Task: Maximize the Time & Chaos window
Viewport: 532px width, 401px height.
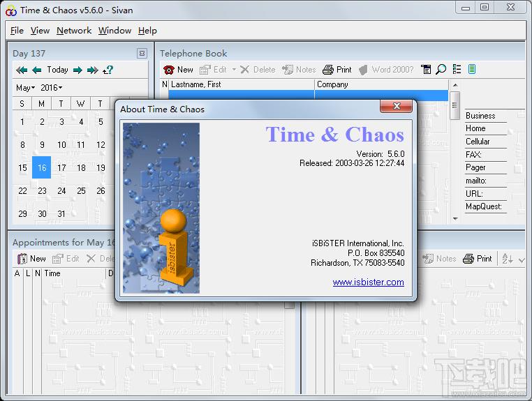Action: click(485, 8)
